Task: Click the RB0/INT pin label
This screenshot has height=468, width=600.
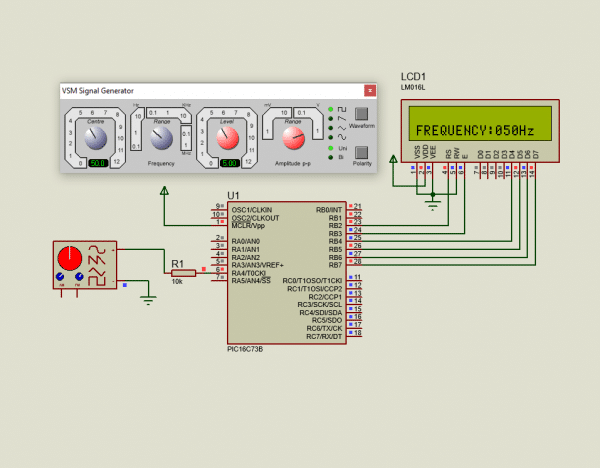Action: pos(329,210)
